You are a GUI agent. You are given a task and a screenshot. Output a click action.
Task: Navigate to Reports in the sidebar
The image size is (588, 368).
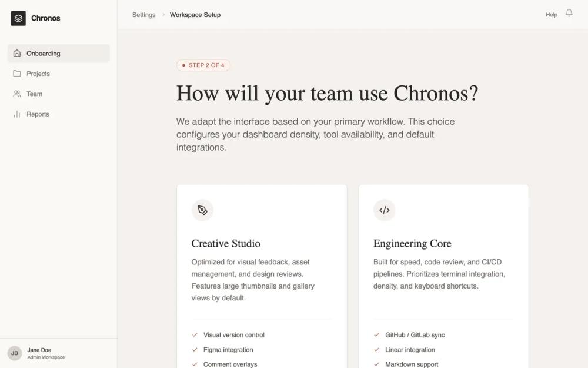pyautogui.click(x=38, y=114)
